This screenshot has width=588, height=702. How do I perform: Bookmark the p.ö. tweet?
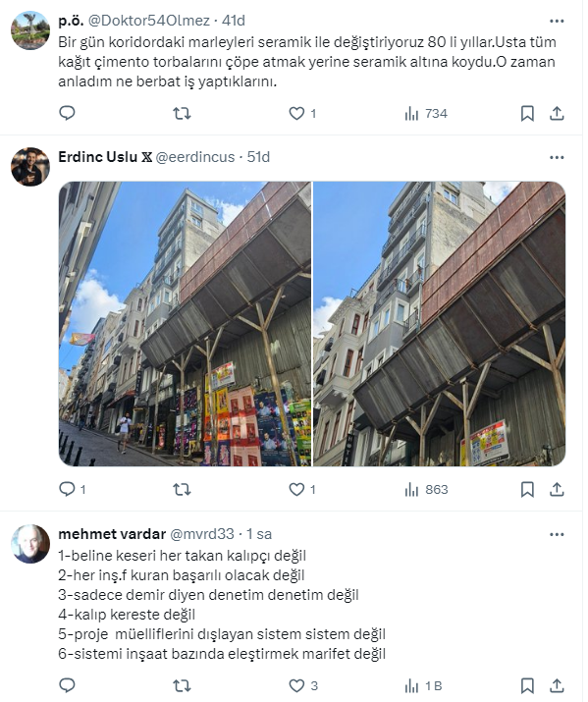[x=527, y=113]
